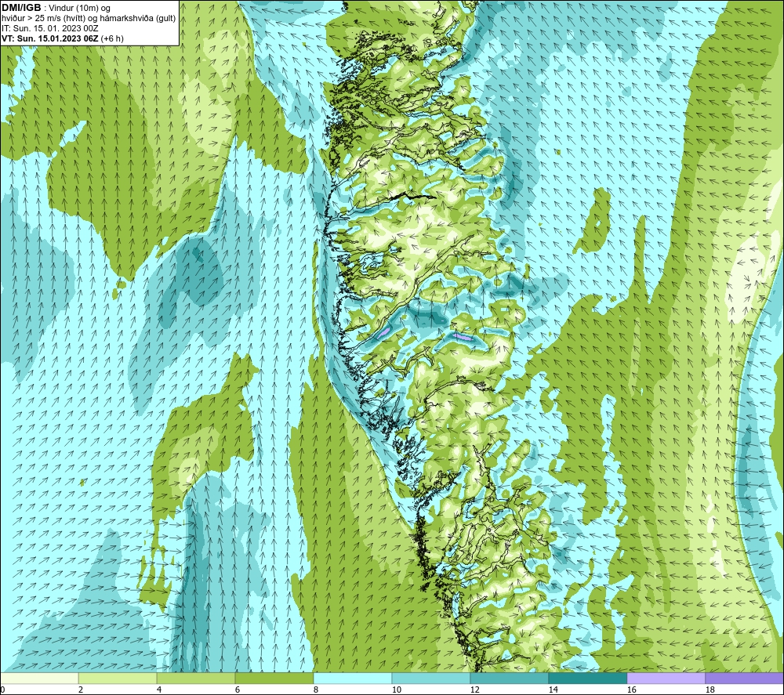Click the pale yellow 0–2 m/s legend swatch
The height and width of the screenshot is (695, 784).
tap(39, 678)
